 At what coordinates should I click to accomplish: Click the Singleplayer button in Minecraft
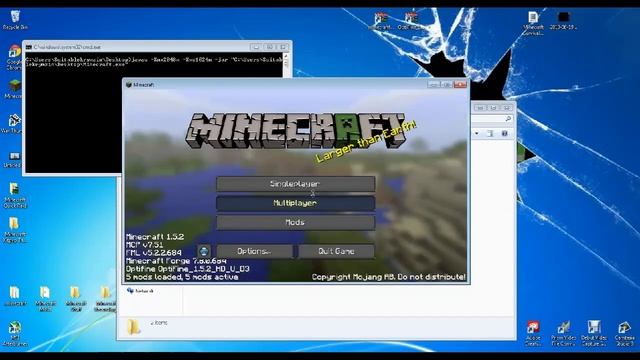pos(296,184)
